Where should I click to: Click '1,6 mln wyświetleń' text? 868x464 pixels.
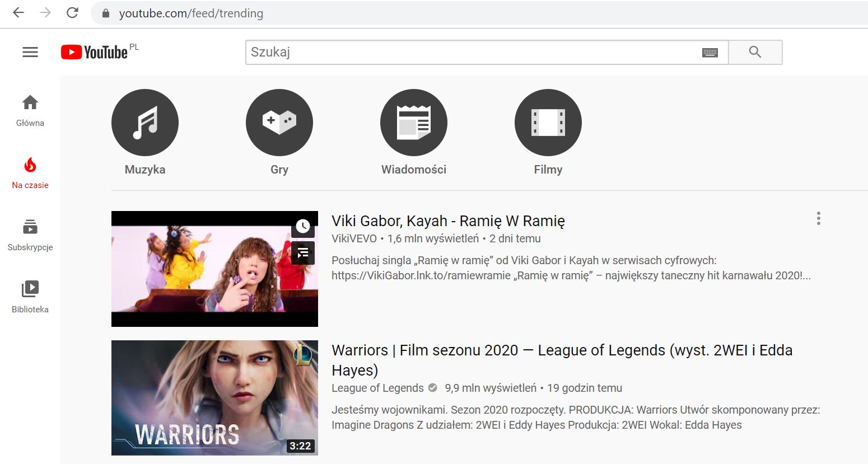coord(433,238)
